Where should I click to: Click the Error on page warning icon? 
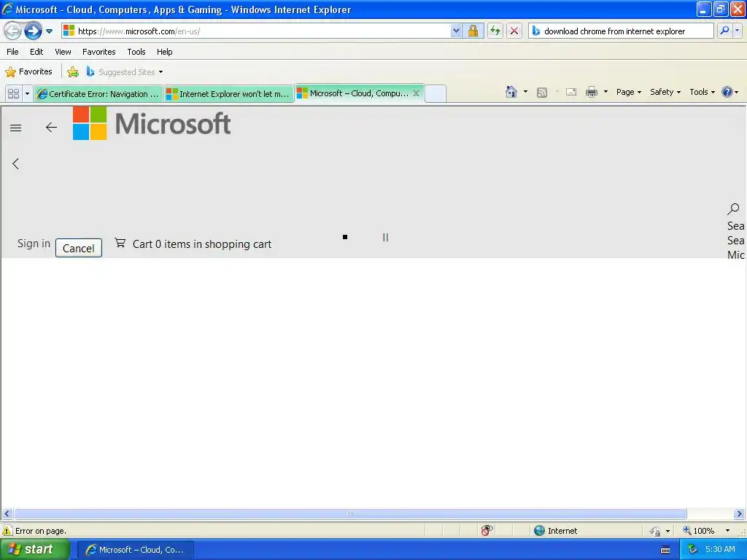coord(7,531)
